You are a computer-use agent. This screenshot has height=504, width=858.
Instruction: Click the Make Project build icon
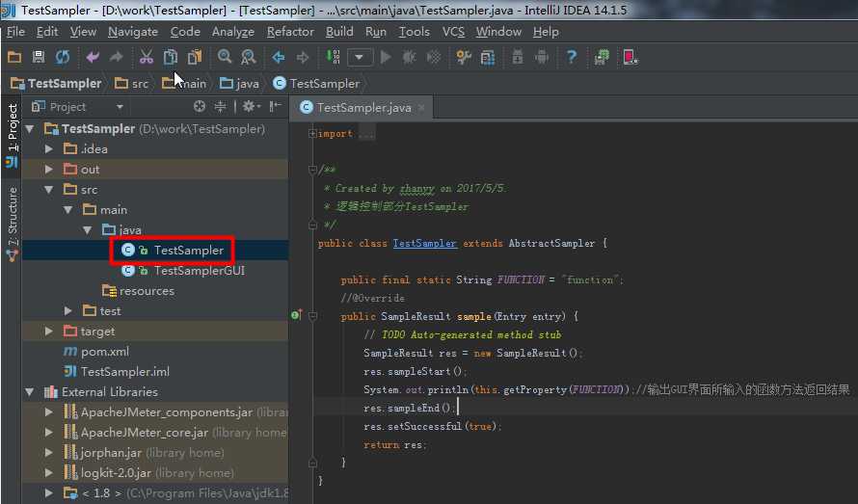tap(333, 57)
